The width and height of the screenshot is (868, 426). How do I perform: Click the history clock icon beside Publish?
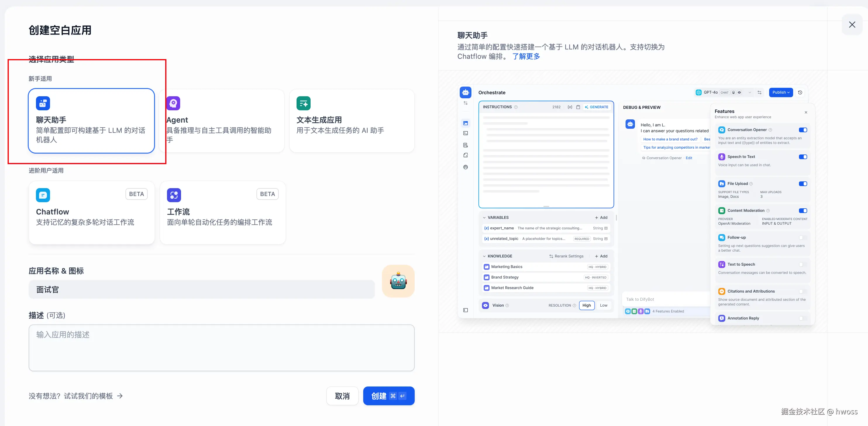coord(800,92)
